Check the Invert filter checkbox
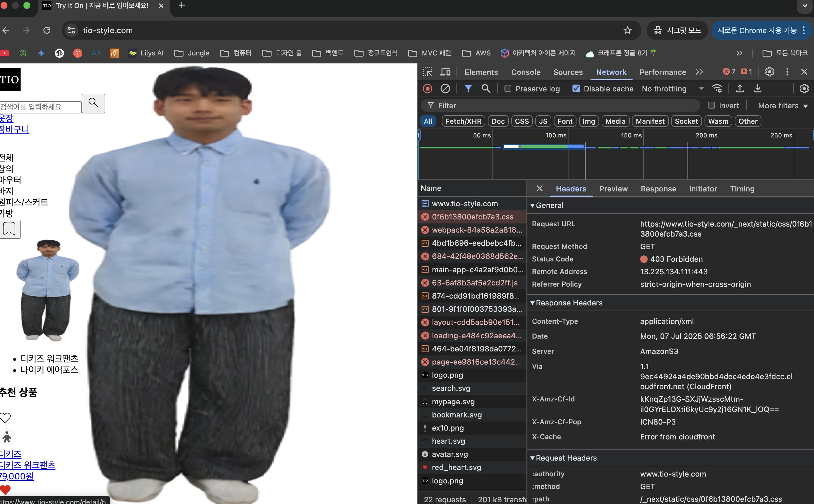This screenshot has height=504, width=814. [711, 105]
